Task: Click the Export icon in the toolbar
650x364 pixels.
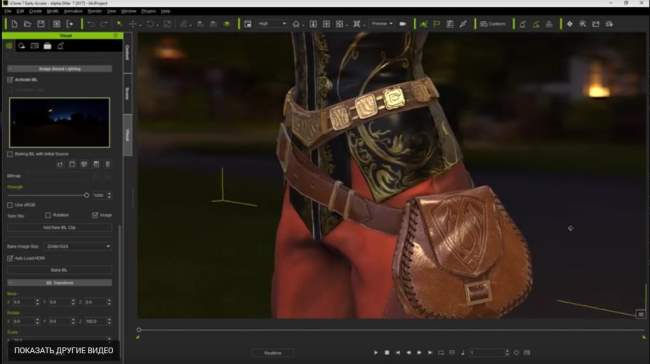Action: pos(70,24)
